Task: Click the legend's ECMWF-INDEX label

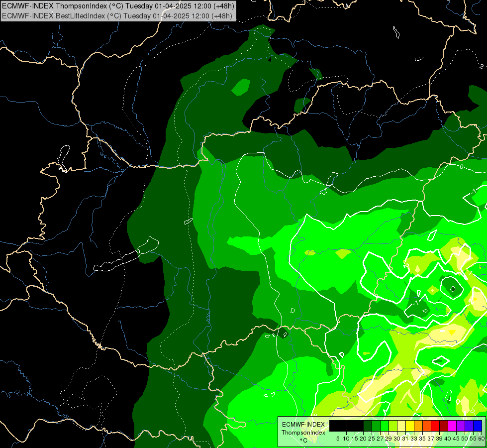Action: 303,425
